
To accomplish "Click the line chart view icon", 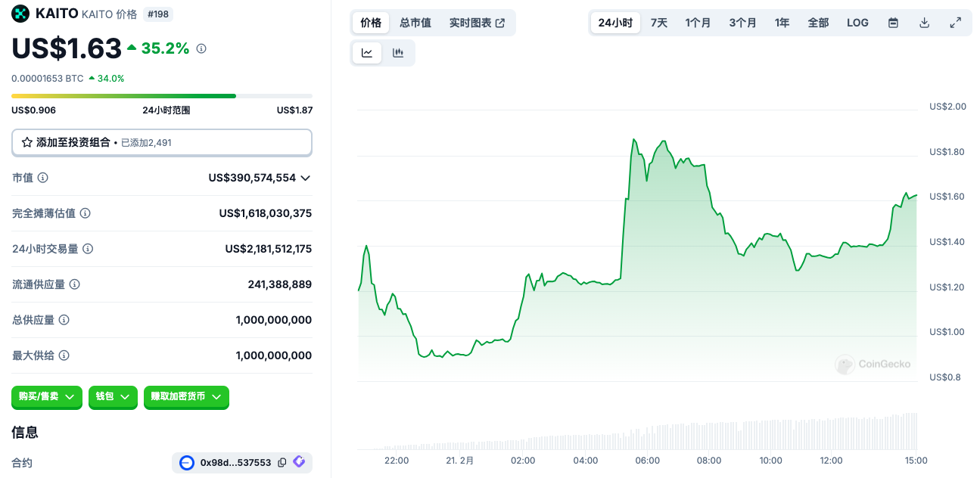I will click(367, 53).
